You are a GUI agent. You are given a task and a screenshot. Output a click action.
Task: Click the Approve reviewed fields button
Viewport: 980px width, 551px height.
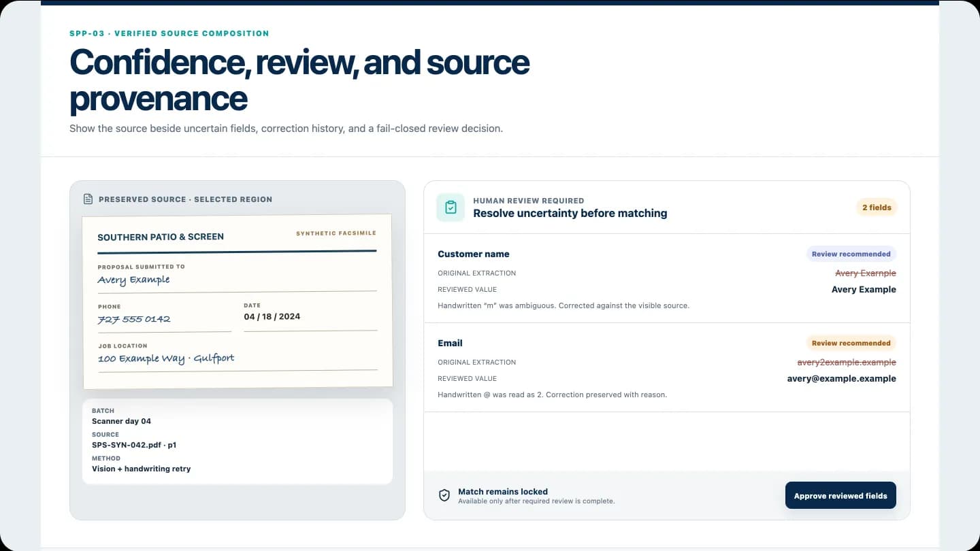coord(840,495)
